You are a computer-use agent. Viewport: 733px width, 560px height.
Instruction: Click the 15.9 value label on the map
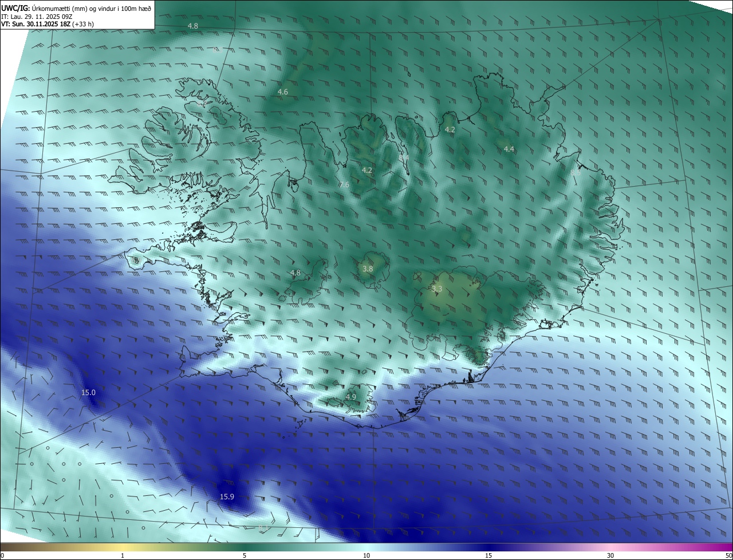(227, 496)
